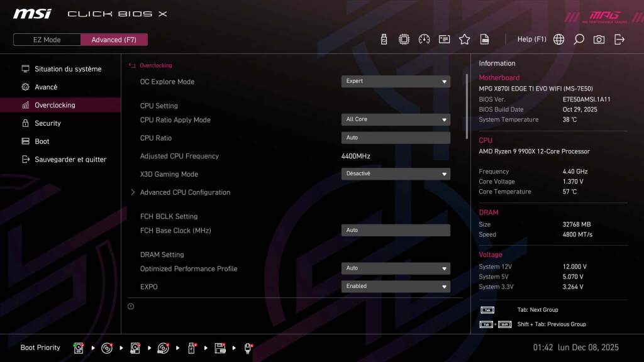Set EXPO to Disabled

(396, 286)
